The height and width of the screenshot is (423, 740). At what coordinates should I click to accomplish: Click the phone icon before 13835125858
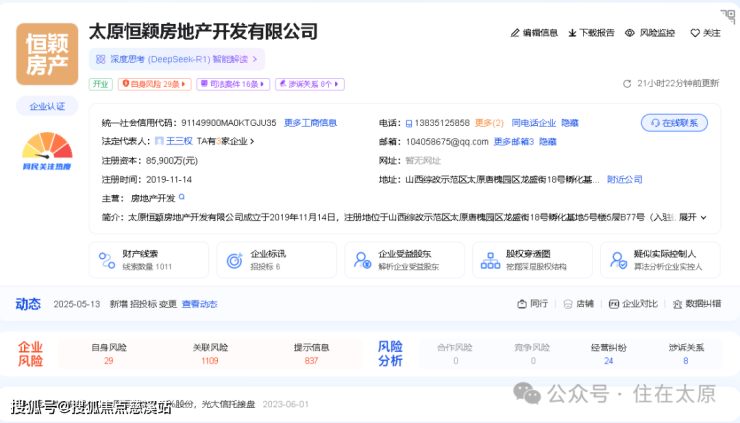point(409,123)
